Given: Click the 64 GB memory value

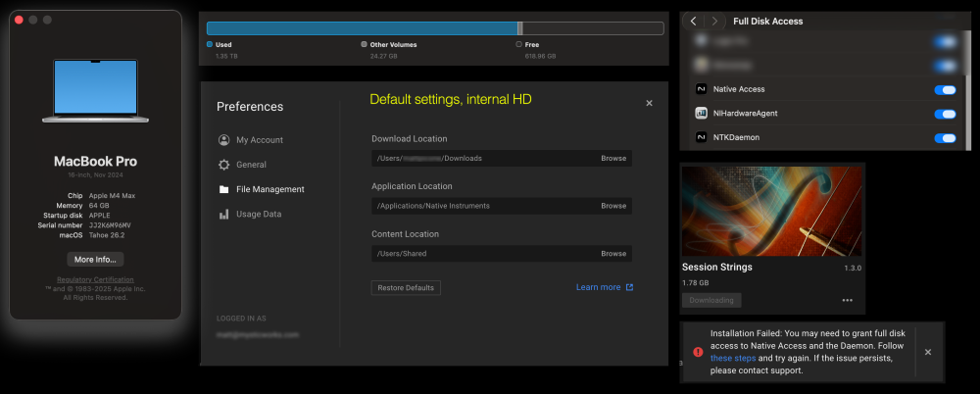Looking at the screenshot, I should click(x=99, y=206).
